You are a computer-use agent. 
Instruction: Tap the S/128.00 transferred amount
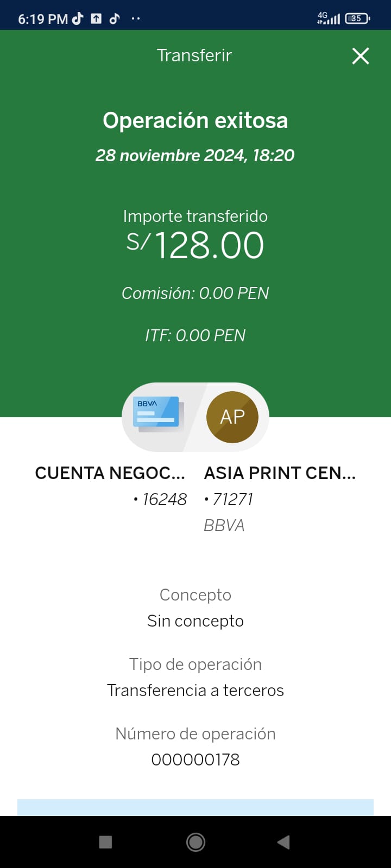point(195,245)
